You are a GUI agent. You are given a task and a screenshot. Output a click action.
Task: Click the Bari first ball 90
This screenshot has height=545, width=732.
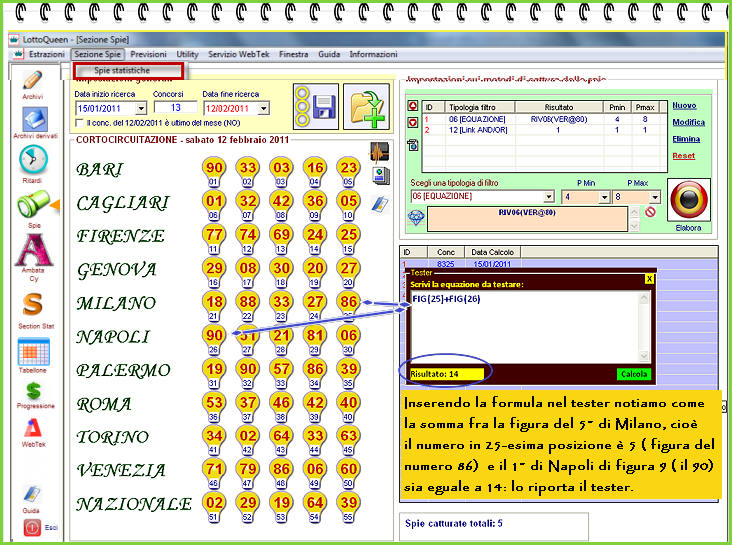coord(214,167)
